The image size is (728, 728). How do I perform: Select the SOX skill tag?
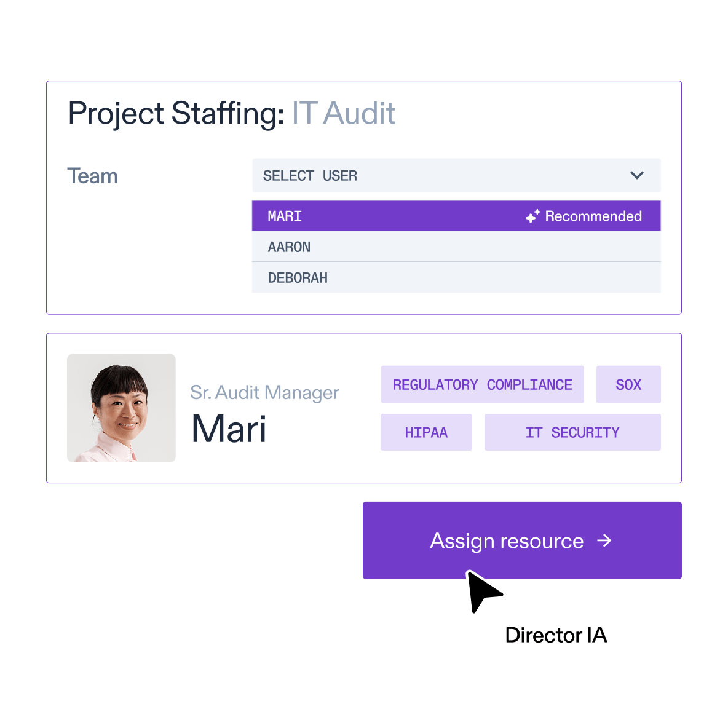click(x=628, y=384)
